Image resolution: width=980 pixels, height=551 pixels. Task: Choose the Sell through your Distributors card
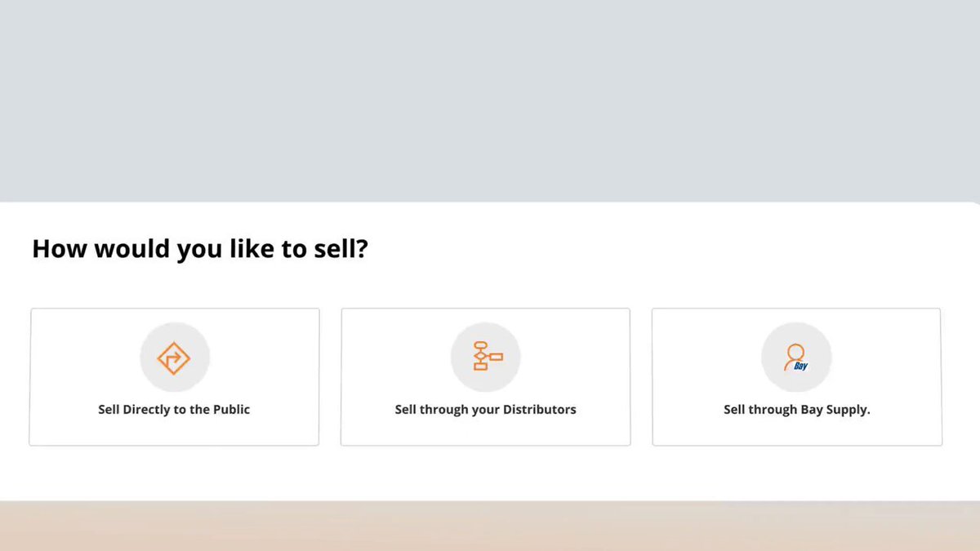pyautogui.click(x=485, y=376)
